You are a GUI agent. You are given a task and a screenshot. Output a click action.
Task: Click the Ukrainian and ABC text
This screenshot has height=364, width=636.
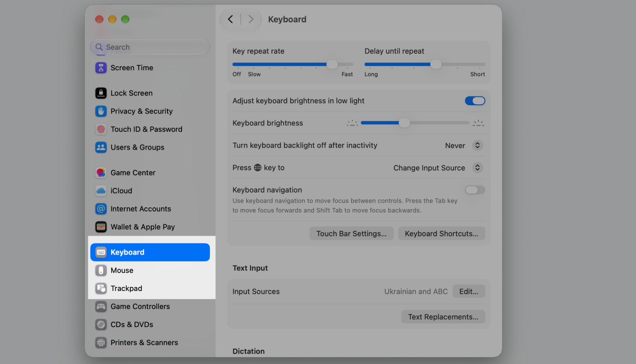(416, 291)
